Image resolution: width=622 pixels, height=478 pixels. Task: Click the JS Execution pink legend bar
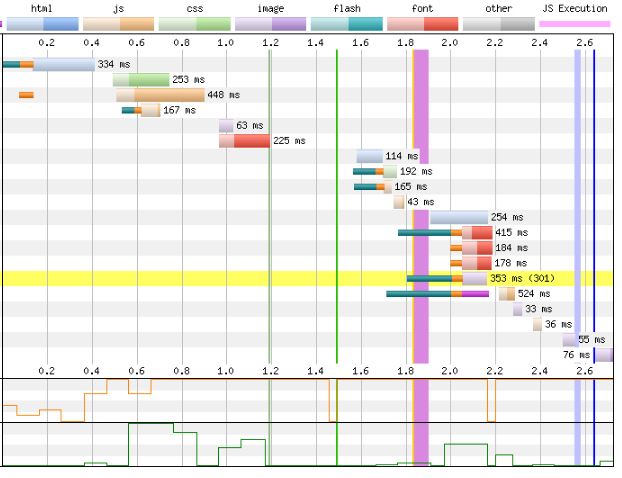[x=575, y=24]
